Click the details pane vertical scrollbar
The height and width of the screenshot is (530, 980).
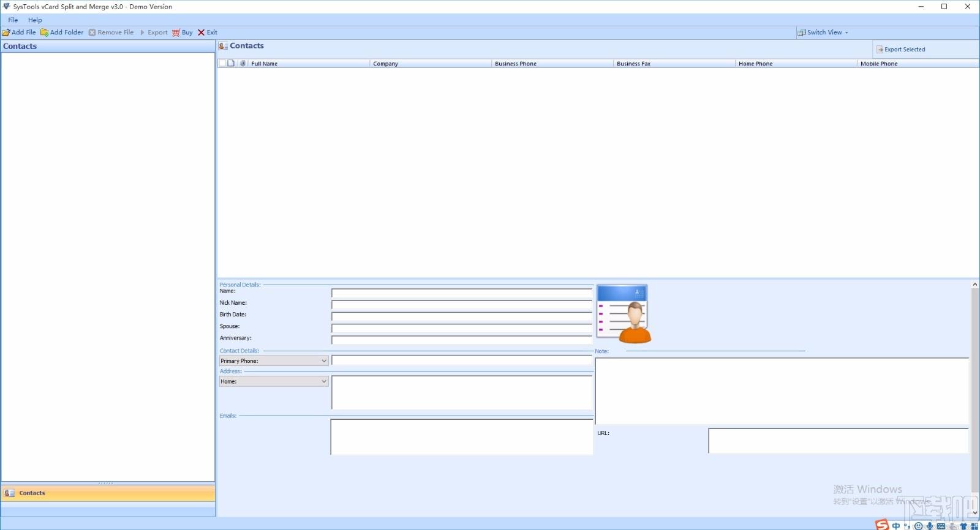pyautogui.click(x=975, y=390)
